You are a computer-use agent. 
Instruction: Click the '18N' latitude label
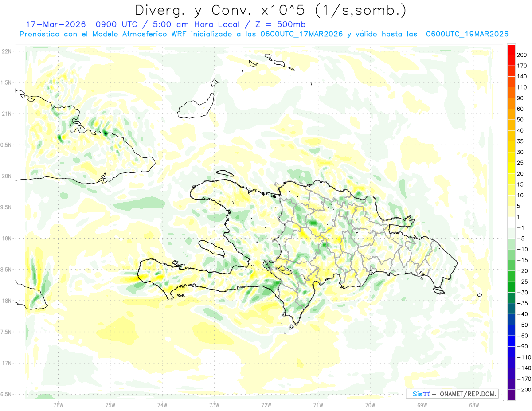click(7, 301)
